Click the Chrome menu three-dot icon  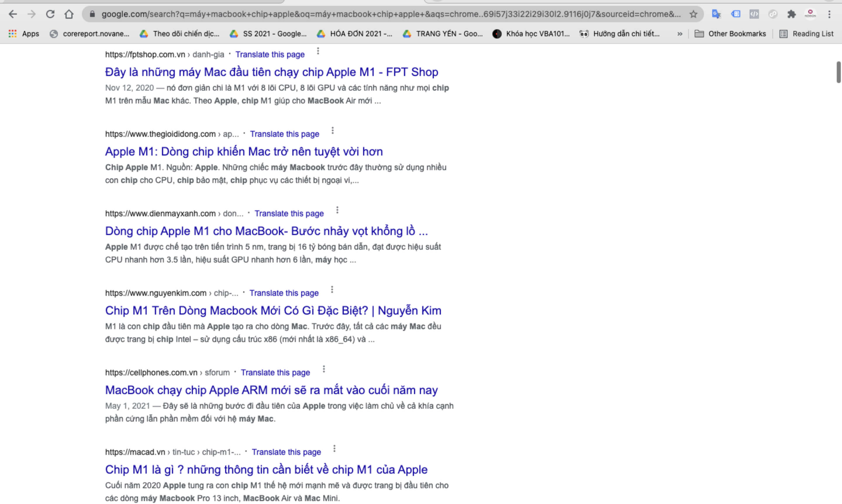pos(829,14)
